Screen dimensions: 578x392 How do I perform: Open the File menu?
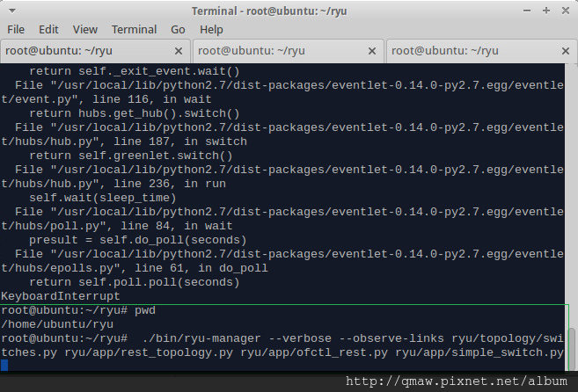click(16, 29)
